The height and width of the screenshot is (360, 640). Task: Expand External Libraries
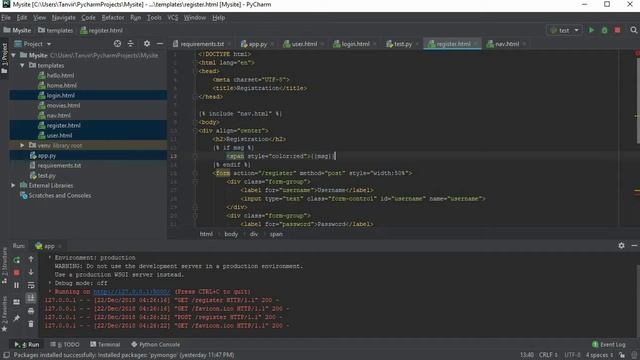pos(13,185)
